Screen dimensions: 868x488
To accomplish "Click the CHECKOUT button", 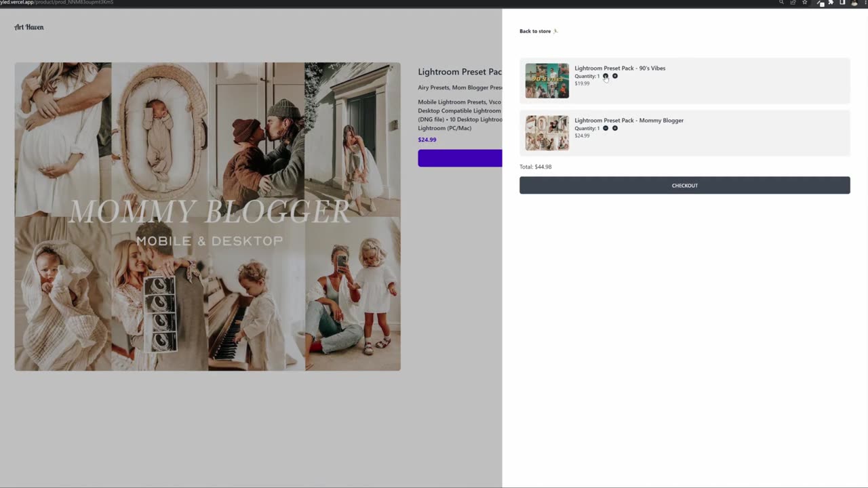I will click(684, 185).
